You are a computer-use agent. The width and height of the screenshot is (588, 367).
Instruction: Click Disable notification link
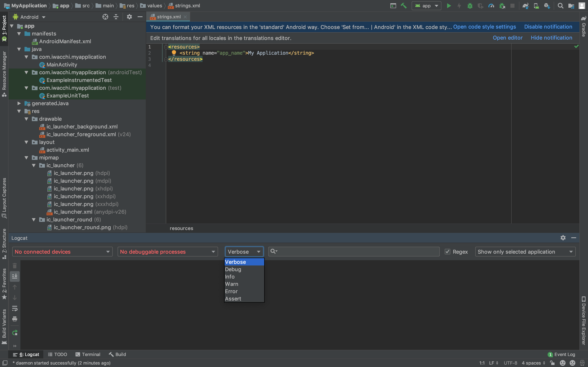(x=548, y=27)
